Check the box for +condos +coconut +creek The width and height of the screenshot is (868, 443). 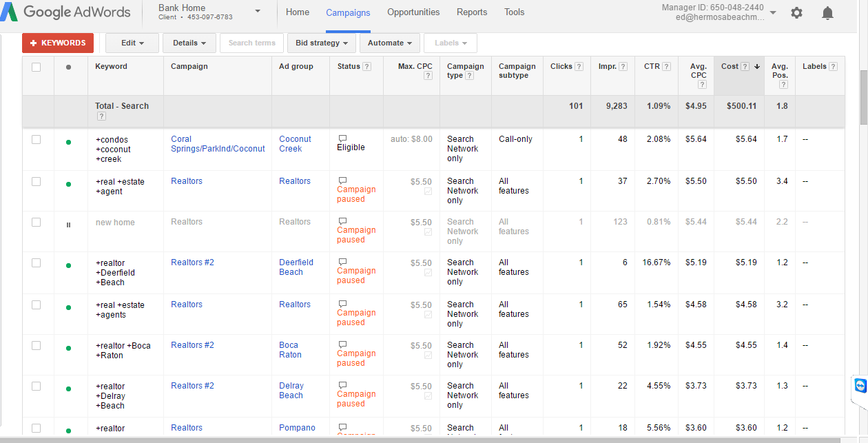(37, 139)
